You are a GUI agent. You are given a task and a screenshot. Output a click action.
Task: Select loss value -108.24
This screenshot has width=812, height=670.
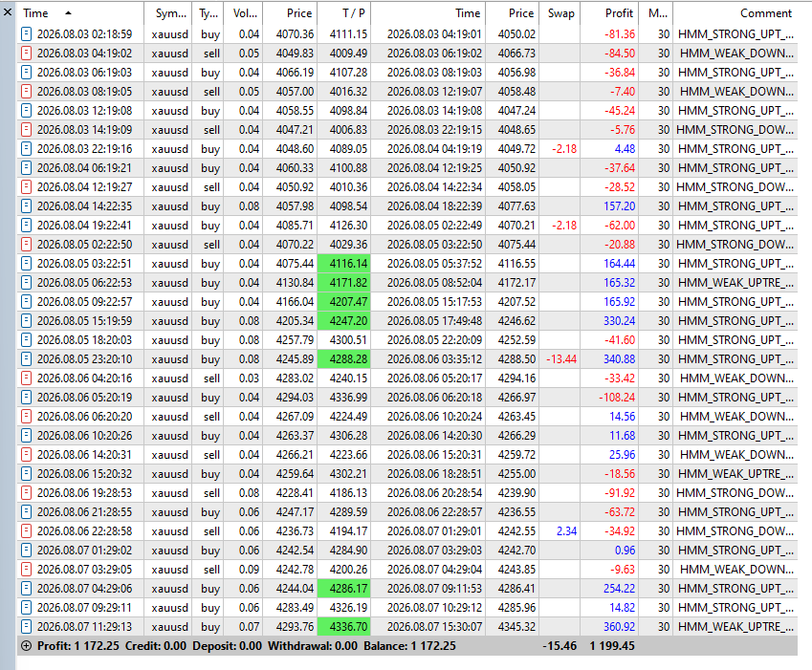617,398
